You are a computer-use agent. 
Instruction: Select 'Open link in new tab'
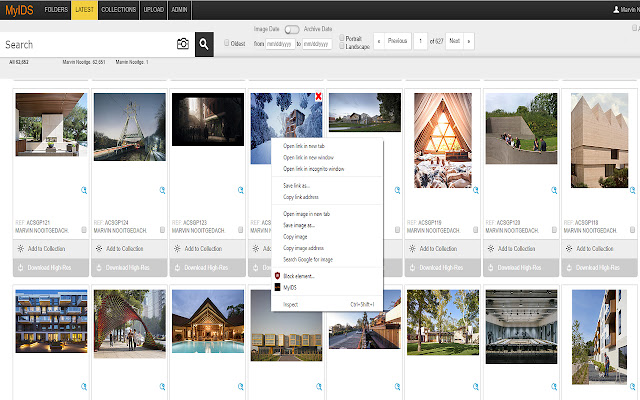[306, 147]
